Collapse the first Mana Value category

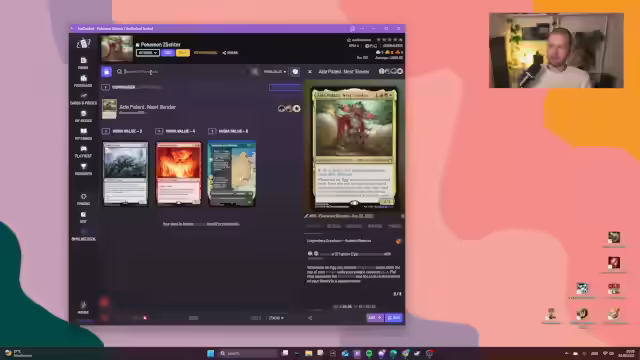pyautogui.click(x=105, y=131)
